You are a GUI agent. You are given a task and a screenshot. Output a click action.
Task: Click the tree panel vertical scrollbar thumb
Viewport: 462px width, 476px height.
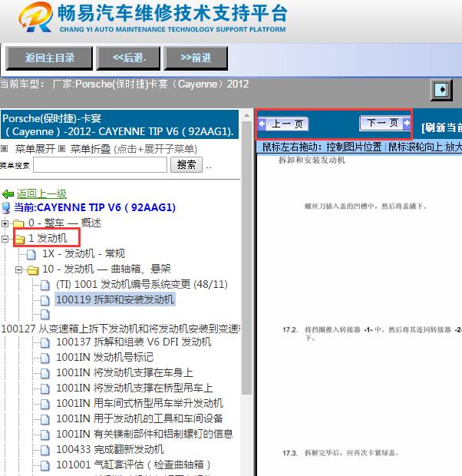(247, 258)
